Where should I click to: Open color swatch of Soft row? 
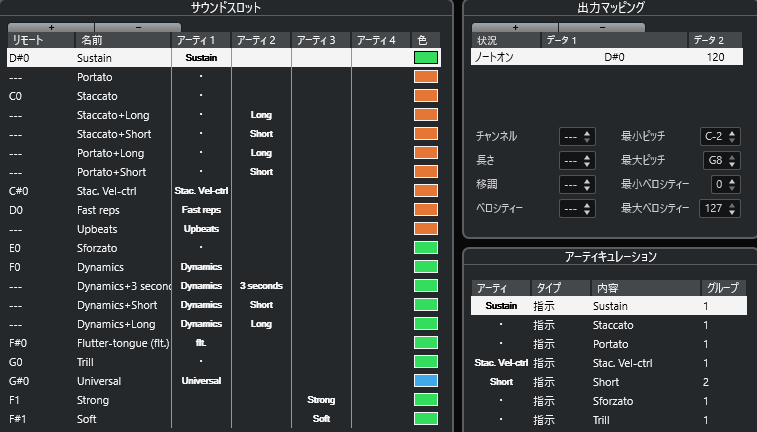tap(426, 418)
